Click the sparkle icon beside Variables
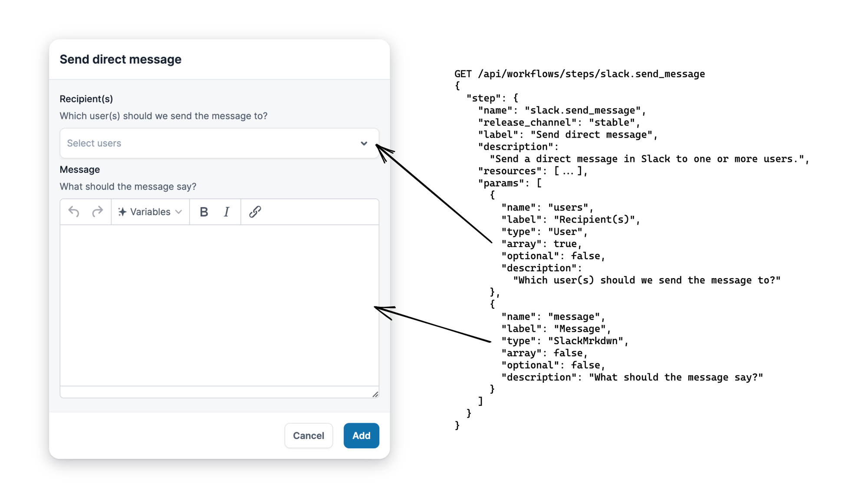868x500 pixels. click(122, 212)
